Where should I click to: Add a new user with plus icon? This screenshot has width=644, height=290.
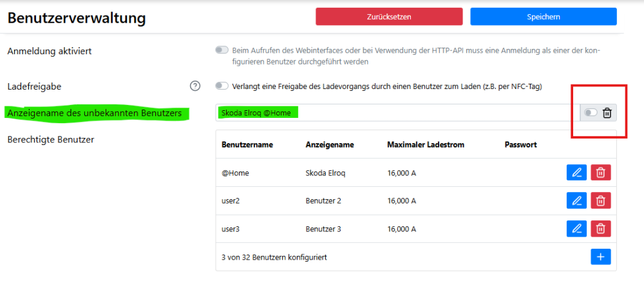(600, 257)
